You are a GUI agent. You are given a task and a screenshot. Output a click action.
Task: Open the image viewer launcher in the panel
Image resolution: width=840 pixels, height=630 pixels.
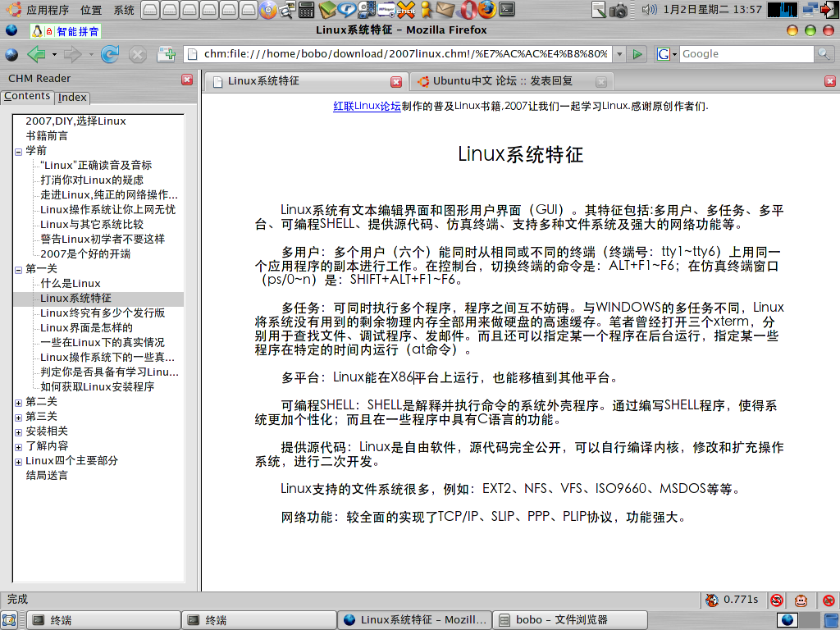tap(288, 9)
